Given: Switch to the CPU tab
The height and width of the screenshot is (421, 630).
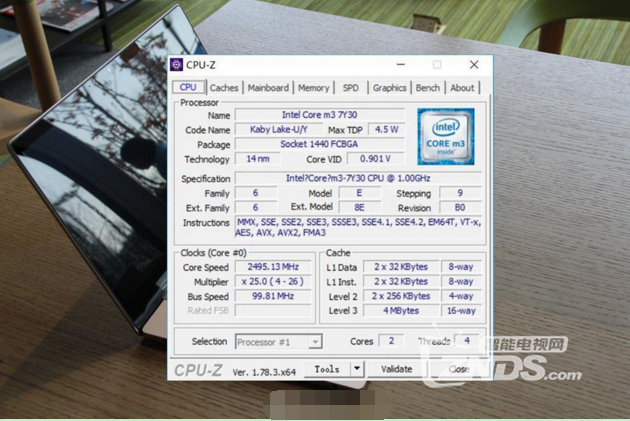Looking at the screenshot, I should pos(188,88).
